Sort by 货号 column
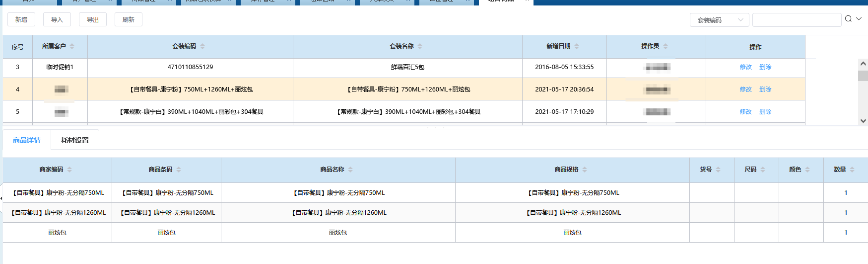 pyautogui.click(x=718, y=170)
